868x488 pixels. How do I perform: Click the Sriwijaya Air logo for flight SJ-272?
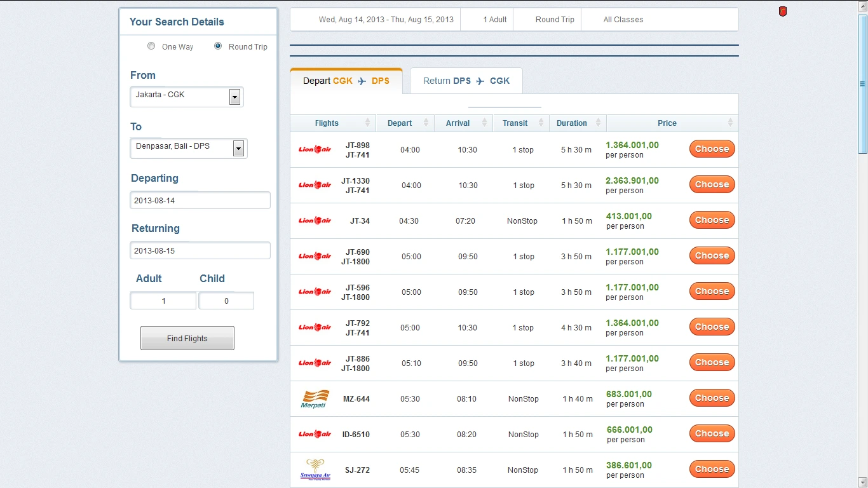point(315,469)
